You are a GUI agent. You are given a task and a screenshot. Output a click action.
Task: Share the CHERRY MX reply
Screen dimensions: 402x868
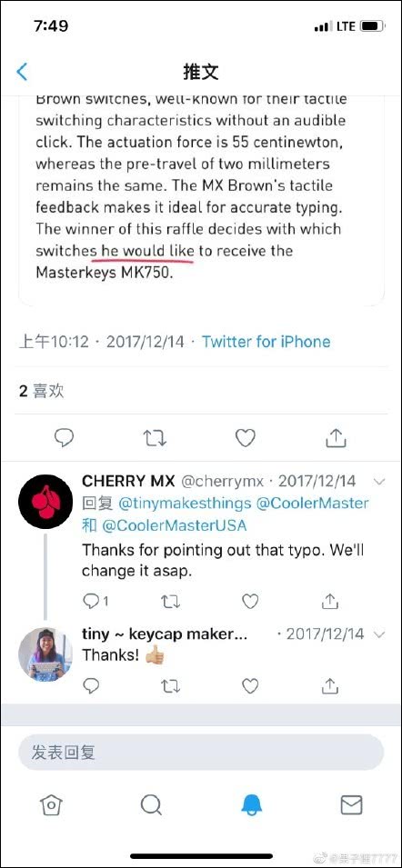click(330, 600)
